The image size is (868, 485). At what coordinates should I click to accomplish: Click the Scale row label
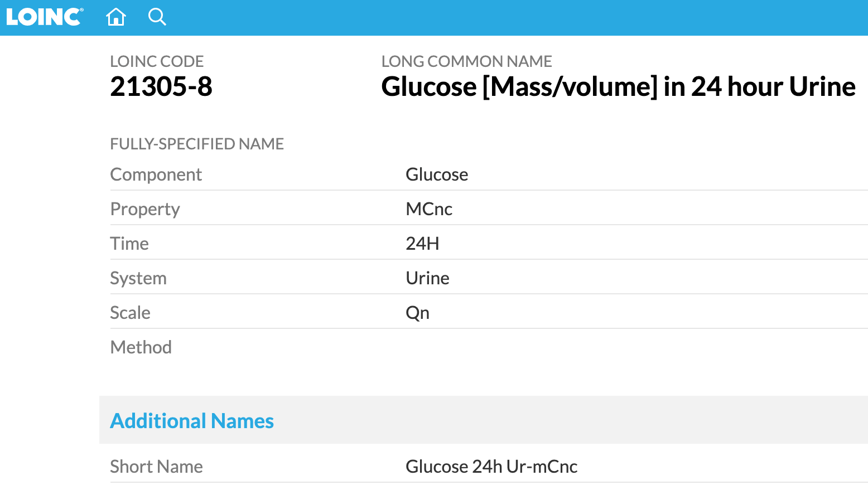tap(130, 313)
